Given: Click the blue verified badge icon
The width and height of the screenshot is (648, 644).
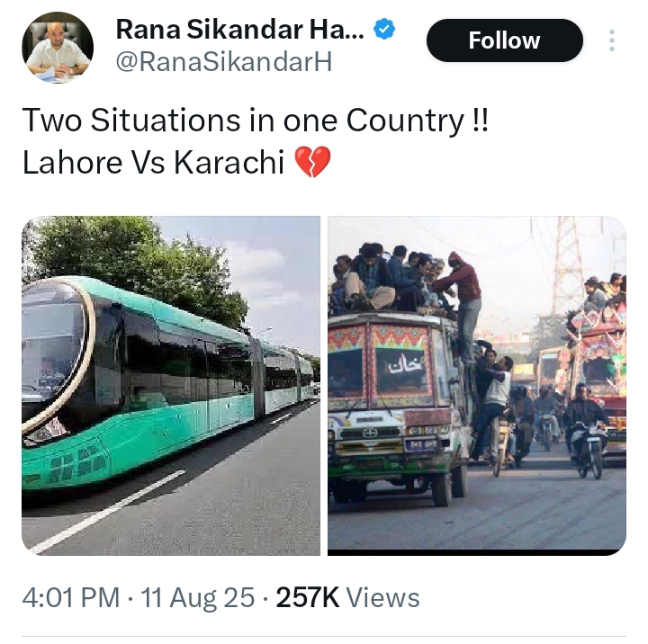Looking at the screenshot, I should point(384,29).
